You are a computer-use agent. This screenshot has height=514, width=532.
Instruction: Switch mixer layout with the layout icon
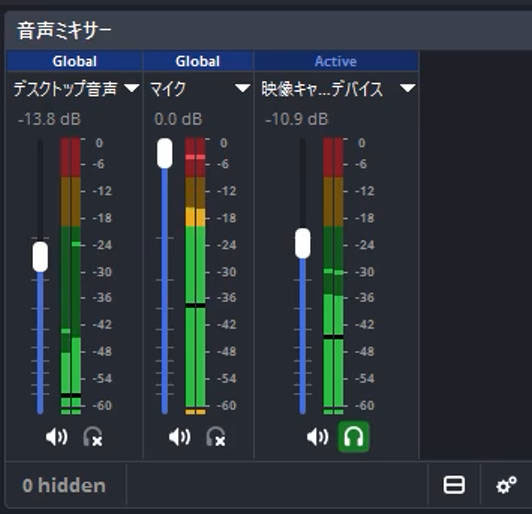click(454, 485)
